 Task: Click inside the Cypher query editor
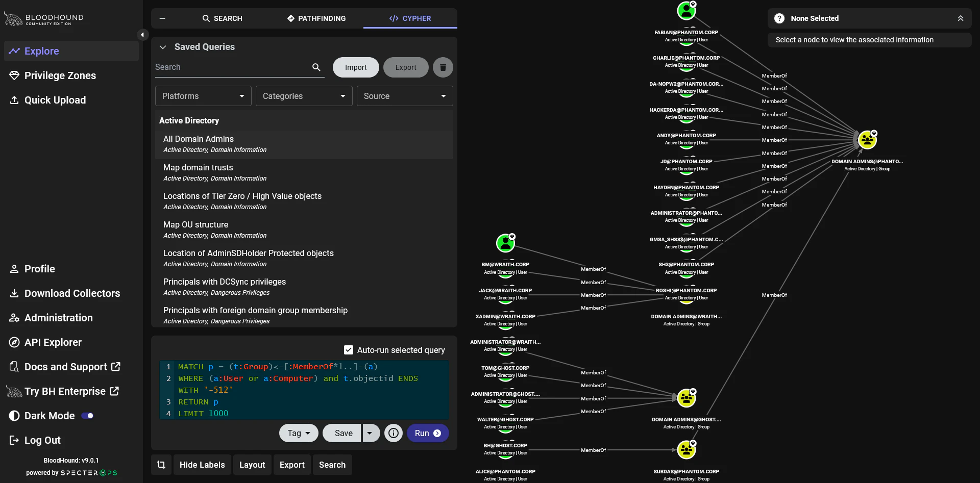click(x=304, y=390)
